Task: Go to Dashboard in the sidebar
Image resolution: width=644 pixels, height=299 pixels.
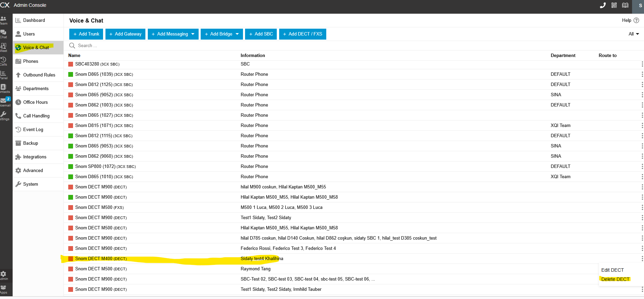Action: coord(38,20)
